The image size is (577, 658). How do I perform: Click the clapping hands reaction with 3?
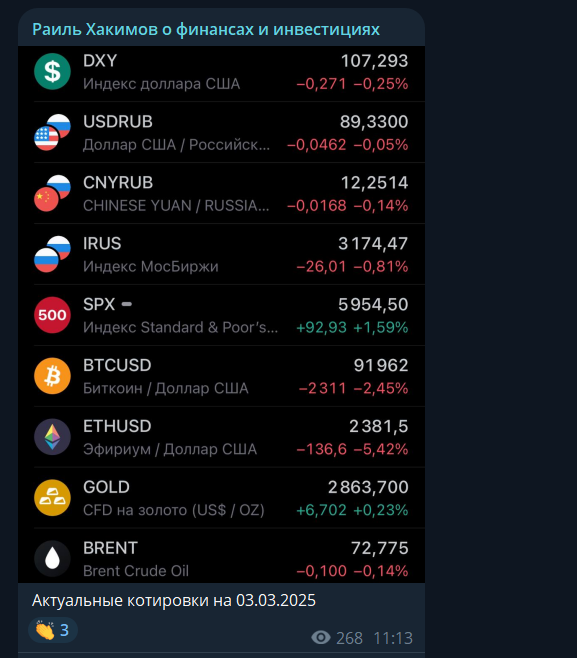point(53,630)
